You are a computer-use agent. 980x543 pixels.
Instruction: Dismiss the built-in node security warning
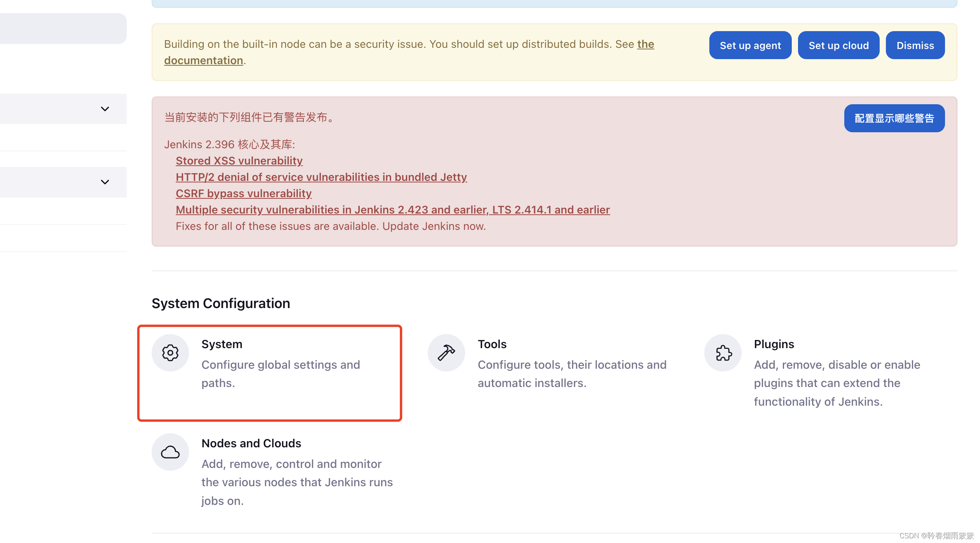click(x=915, y=45)
